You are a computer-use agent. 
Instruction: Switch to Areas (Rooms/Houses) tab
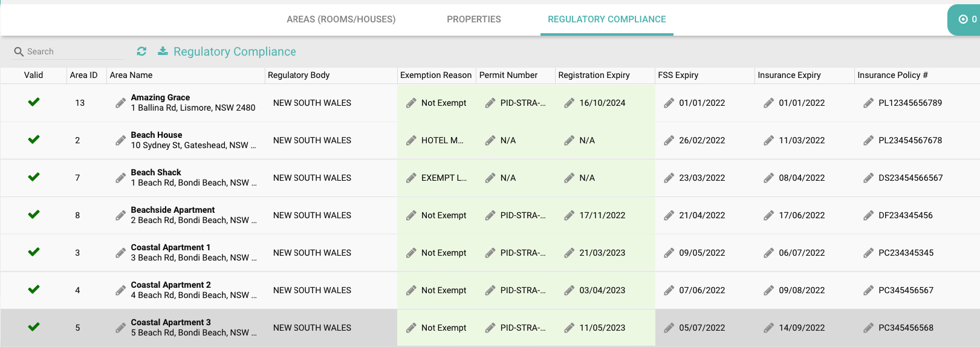[x=341, y=19]
